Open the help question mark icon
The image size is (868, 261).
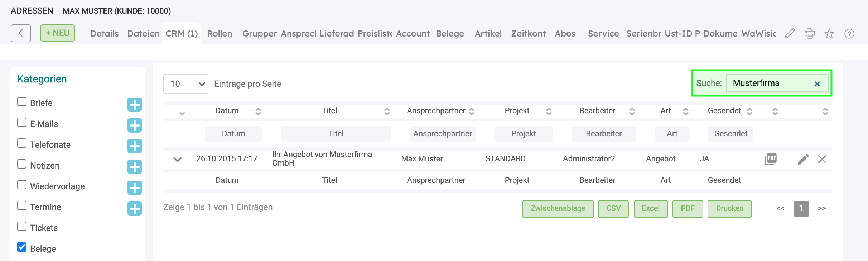click(x=849, y=34)
